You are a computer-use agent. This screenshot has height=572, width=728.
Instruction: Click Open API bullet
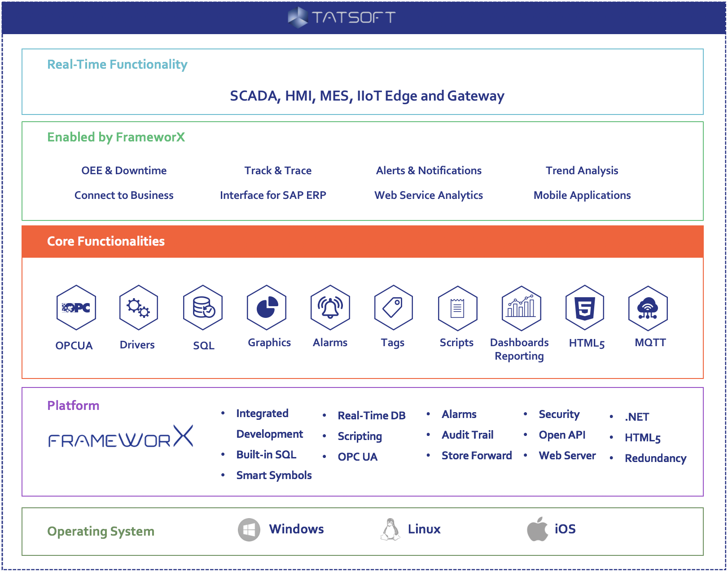(x=562, y=435)
